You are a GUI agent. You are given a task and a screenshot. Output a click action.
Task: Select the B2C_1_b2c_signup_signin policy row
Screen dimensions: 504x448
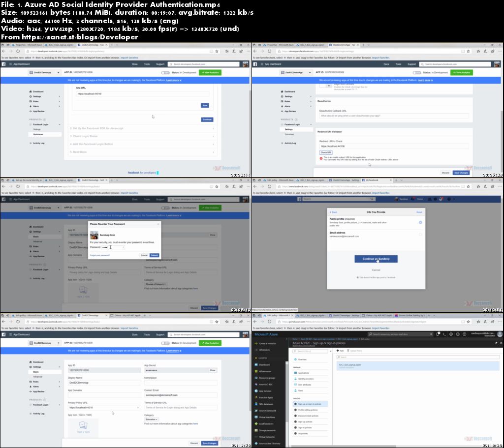[418, 366]
